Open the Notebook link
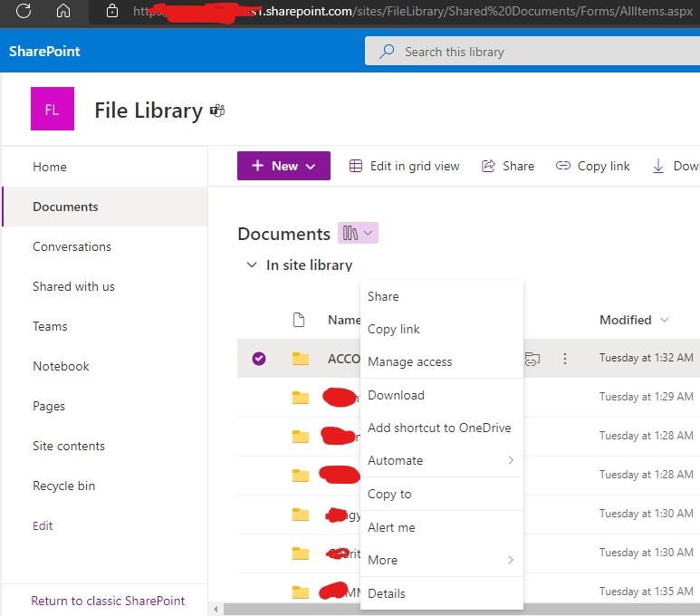This screenshot has height=616, width=700. 61,366
